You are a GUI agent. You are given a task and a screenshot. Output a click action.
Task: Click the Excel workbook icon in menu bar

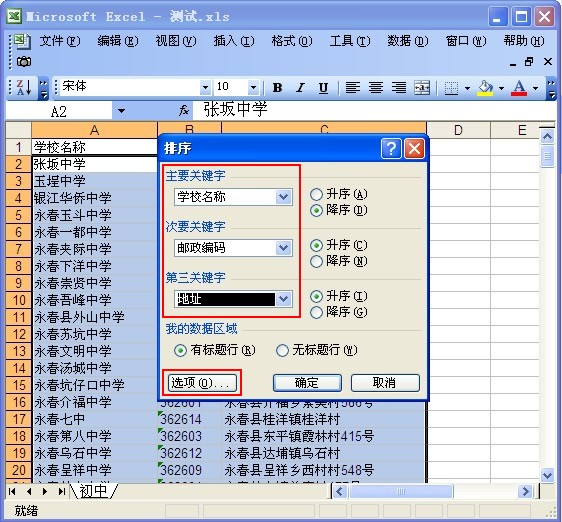(x=22, y=41)
